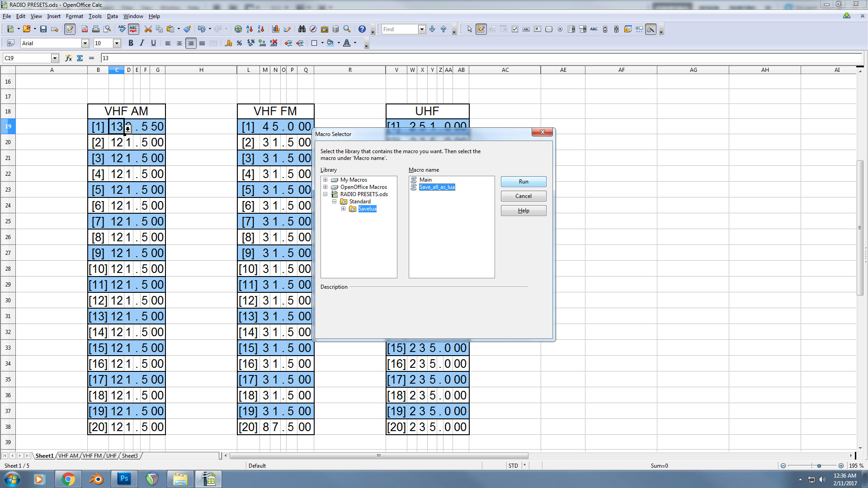Select the Main macro in list

[x=425, y=179]
